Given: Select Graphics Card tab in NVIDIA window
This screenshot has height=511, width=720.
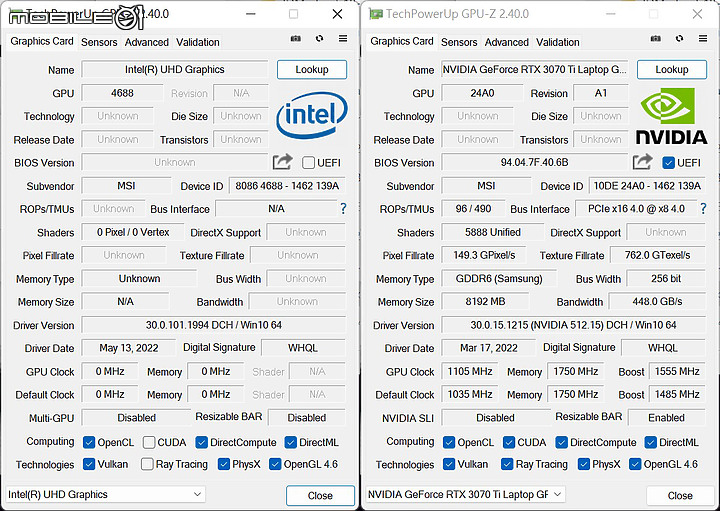Looking at the screenshot, I should click(x=402, y=41).
